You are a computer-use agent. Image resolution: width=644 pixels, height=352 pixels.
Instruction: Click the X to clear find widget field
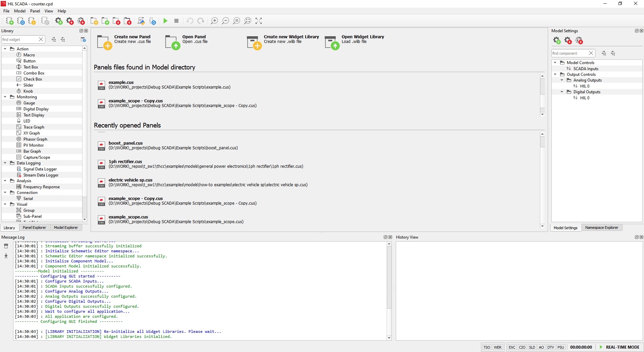(41, 40)
